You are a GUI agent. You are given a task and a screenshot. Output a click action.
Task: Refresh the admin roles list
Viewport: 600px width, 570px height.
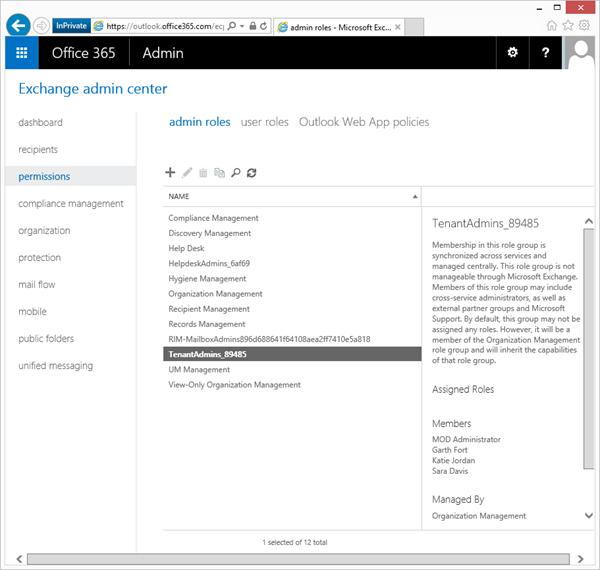click(252, 173)
